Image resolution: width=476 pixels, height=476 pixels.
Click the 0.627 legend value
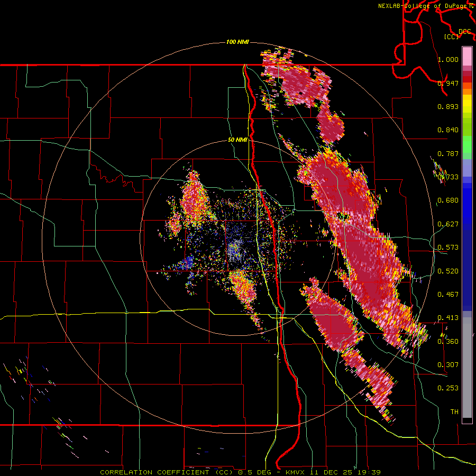click(448, 224)
